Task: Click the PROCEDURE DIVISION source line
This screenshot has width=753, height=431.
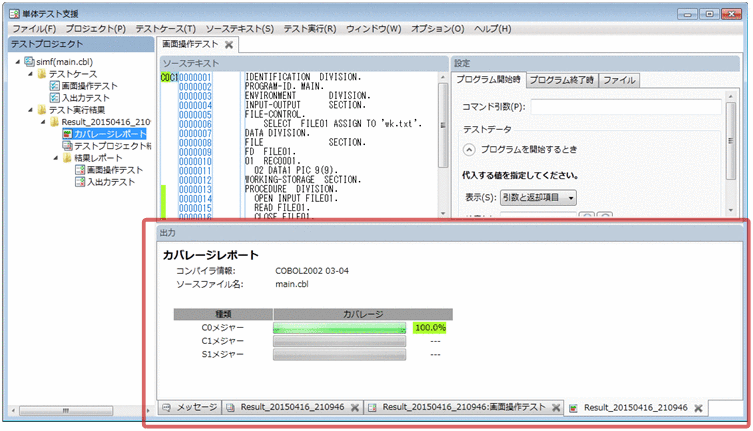Action: (x=290, y=189)
